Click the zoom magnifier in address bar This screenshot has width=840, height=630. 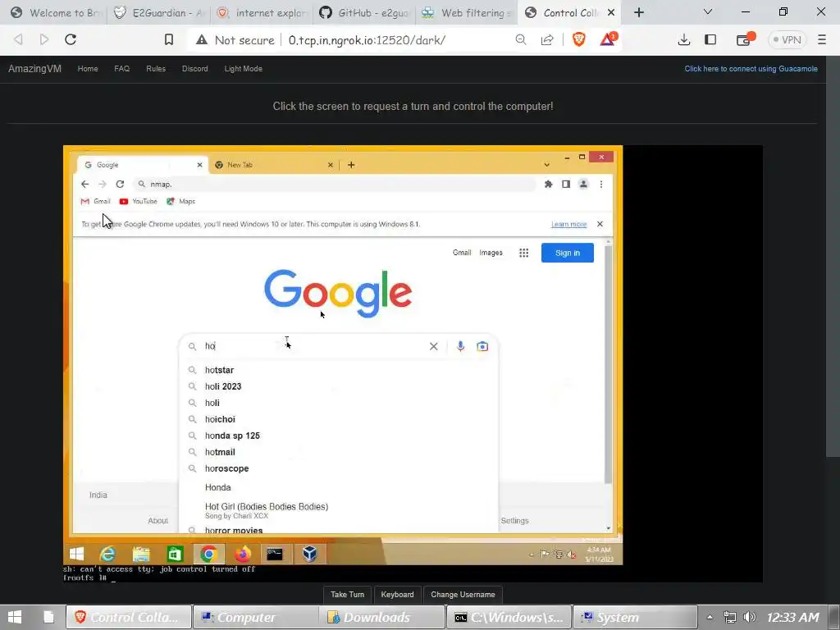coord(521,39)
